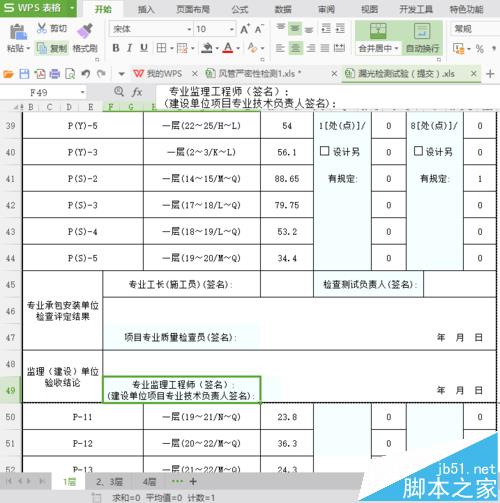Select row header 45
The image size is (500, 503).
[x=10, y=284]
